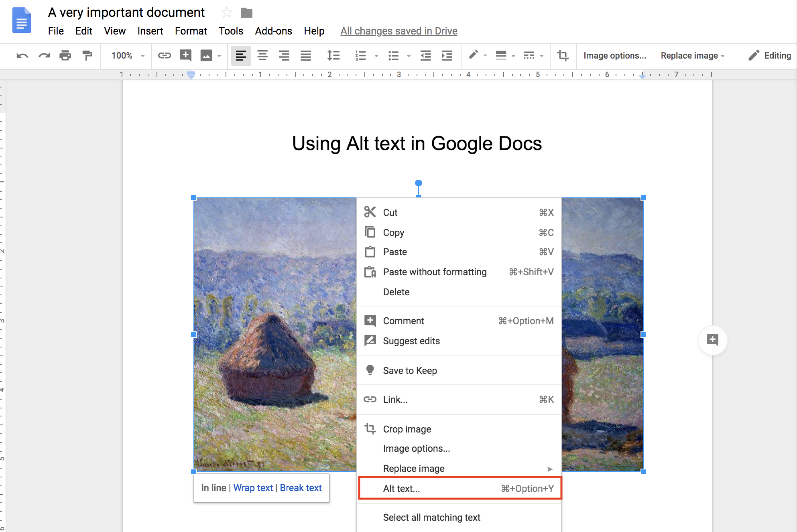Click the Move to folder icon
Screen dimensions: 797x532
[246, 13]
